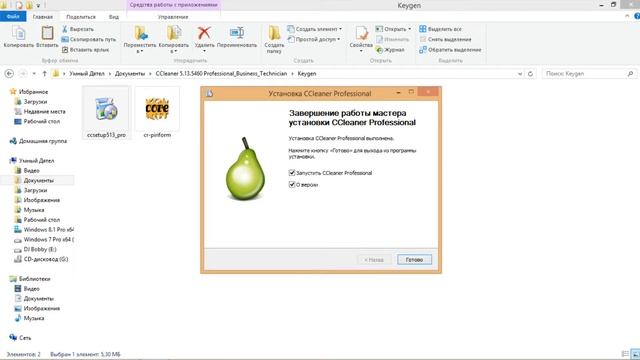
Task: Click the Свойства icon
Action: [361, 33]
